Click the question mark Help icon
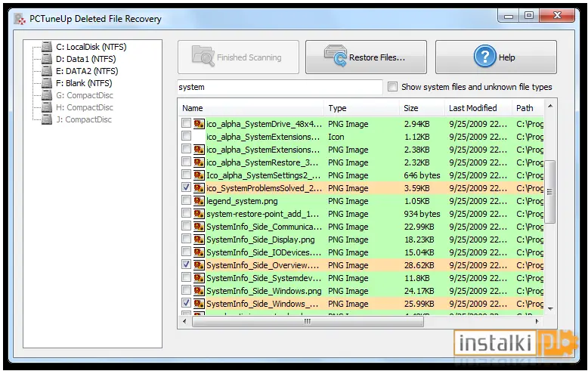This screenshot has width=588, height=371. (x=484, y=56)
